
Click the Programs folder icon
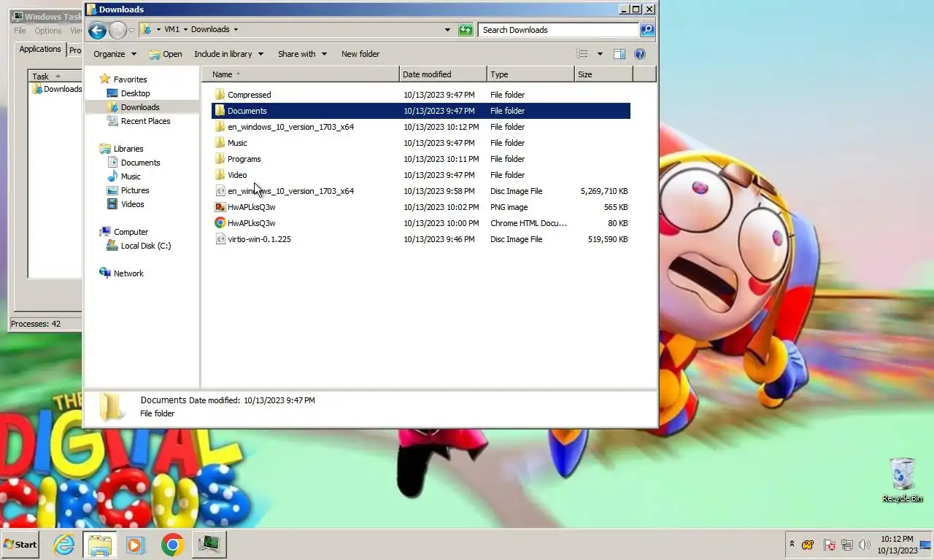tap(220, 159)
